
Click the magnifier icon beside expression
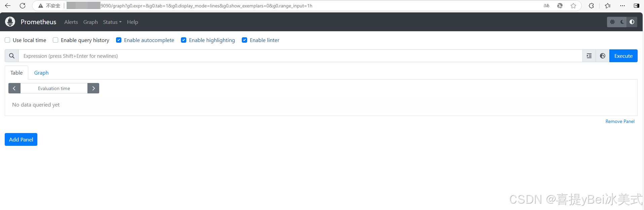click(x=12, y=56)
